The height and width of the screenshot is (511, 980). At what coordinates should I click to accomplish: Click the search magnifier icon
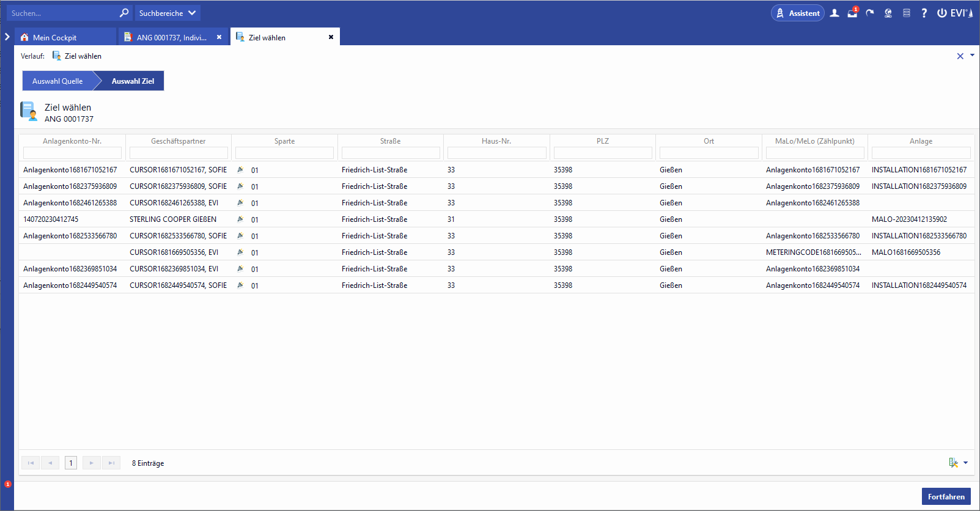point(124,13)
